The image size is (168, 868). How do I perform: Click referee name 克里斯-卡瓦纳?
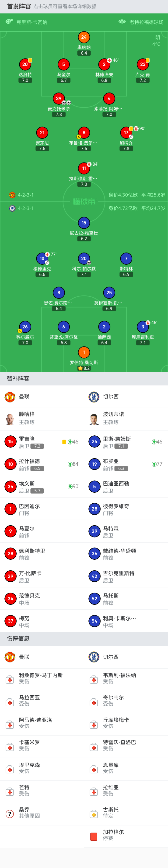[x=32, y=22]
